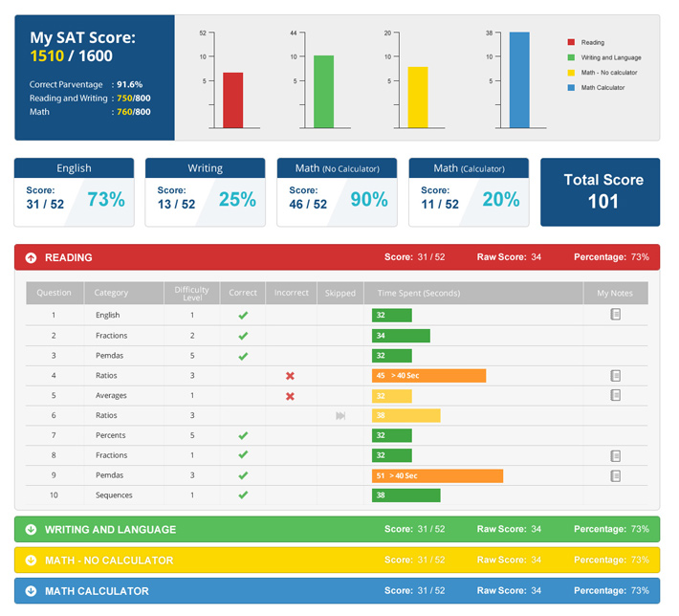Select the red Reading legend swatch

pyautogui.click(x=571, y=42)
